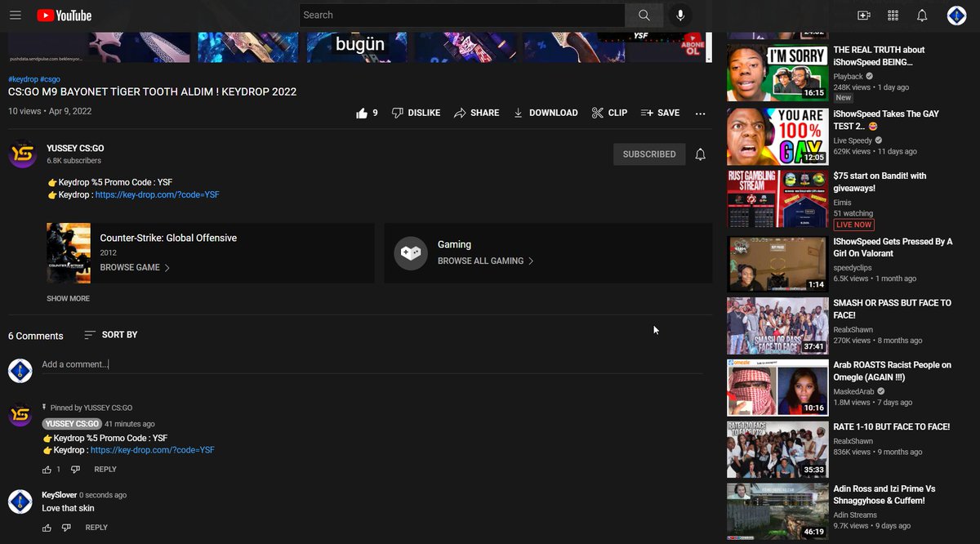Download the video
Screen dimensions: 980x544
pos(546,113)
